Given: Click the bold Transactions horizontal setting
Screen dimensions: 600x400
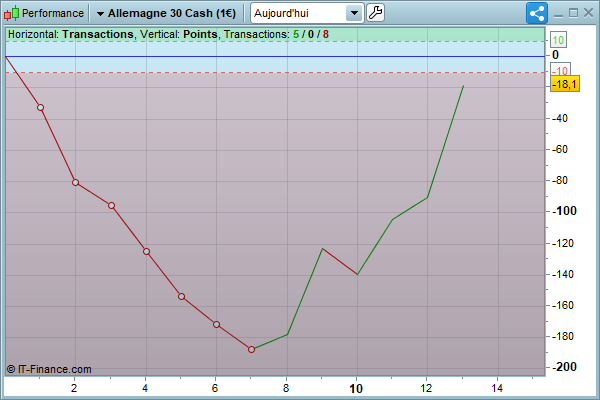Looking at the screenshot, I should (98, 34).
